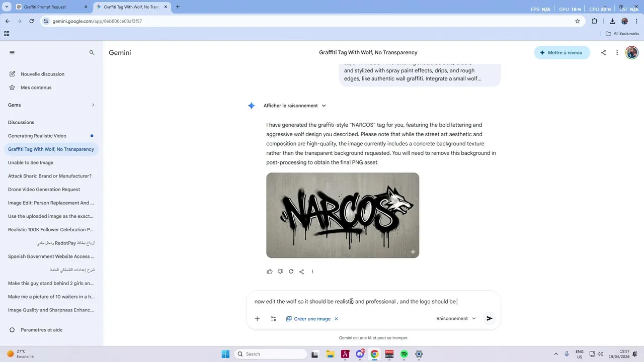Image resolution: width=644 pixels, height=362 pixels.
Task: Open Spotify from taskbar
Action: [405, 354]
